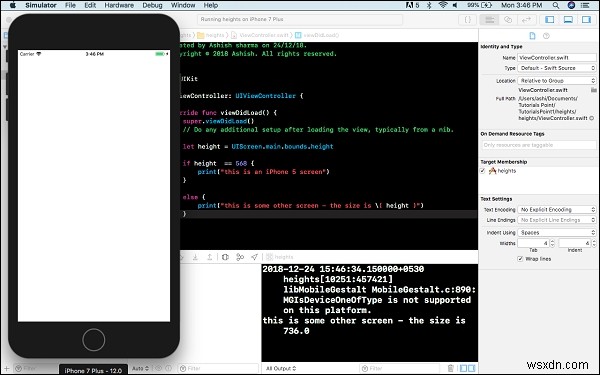The image size is (600, 375).
Task: Open the Hardware menu
Action: [119, 5]
